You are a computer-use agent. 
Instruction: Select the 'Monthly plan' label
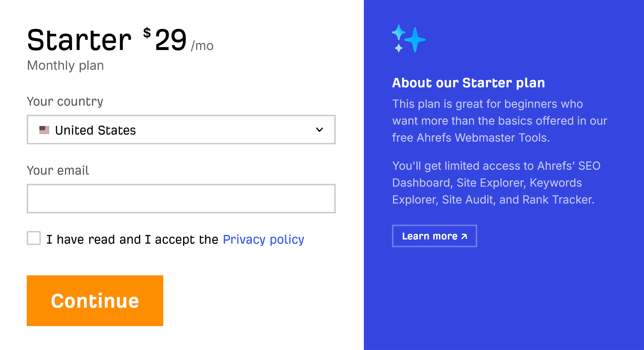point(65,65)
